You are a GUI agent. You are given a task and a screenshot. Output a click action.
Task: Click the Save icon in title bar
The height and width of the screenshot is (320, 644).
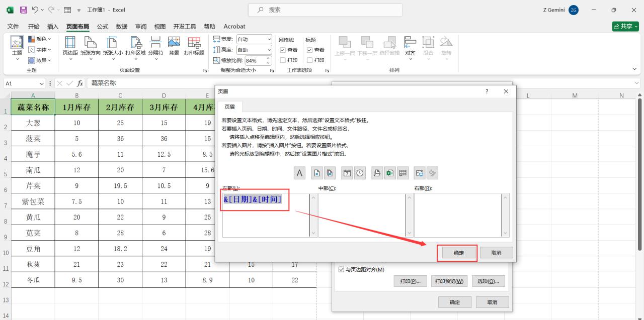pos(23,10)
